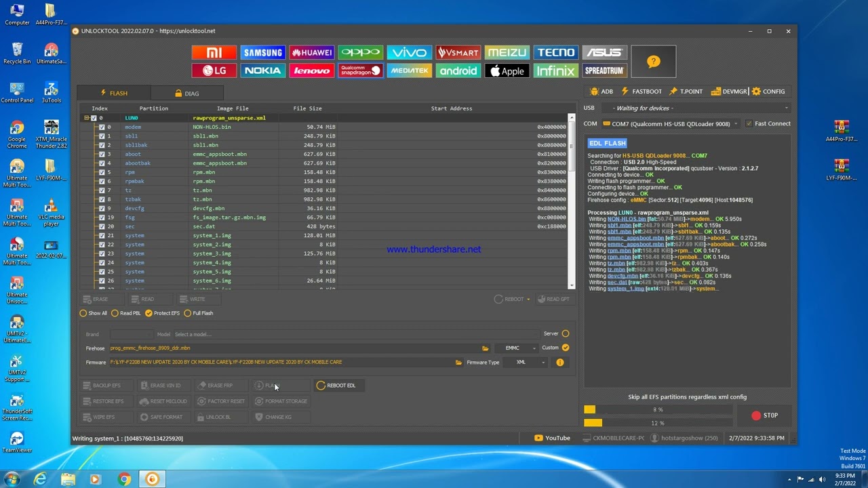The width and height of the screenshot is (868, 488).
Task: Open the Select a model dropdown
Action: tap(355, 334)
